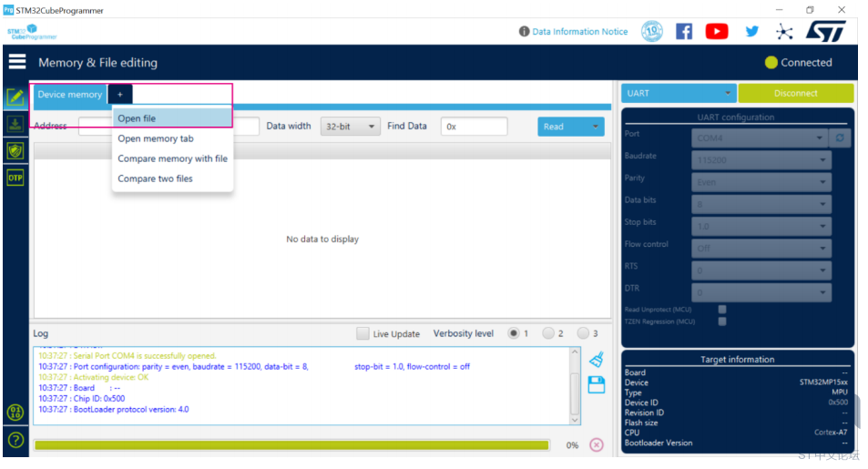This screenshot has height=469, width=868.
Task: Enable the Live Update checkbox
Action: 363,333
